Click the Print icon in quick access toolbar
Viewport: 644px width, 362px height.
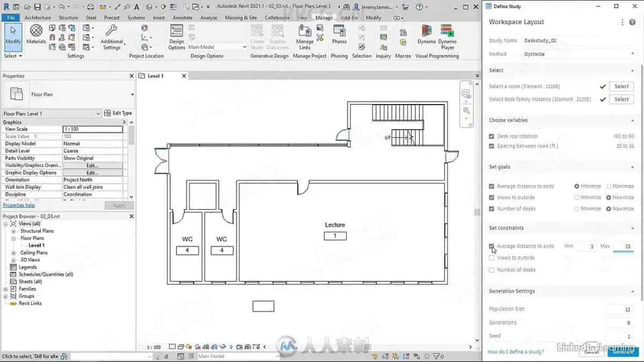point(90,7)
